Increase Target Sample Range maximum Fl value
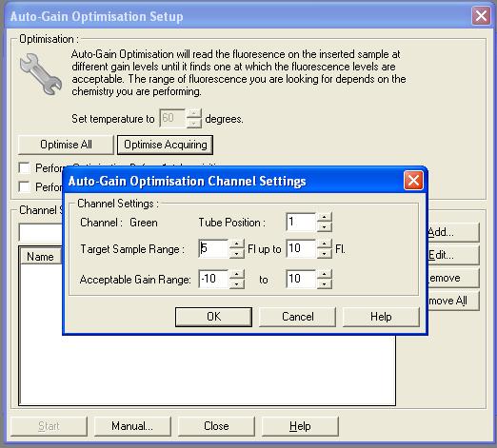 [x=325, y=243]
